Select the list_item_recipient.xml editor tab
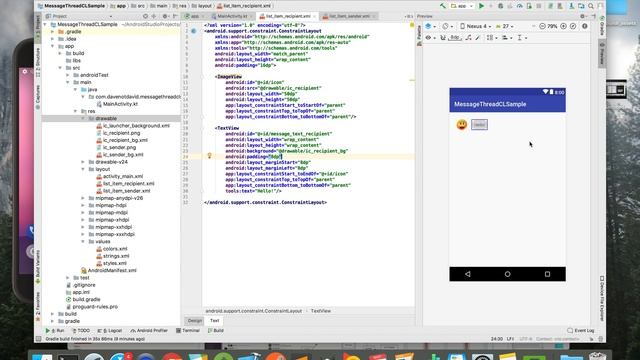Image resolution: width=640 pixels, height=360 pixels. coord(287,16)
